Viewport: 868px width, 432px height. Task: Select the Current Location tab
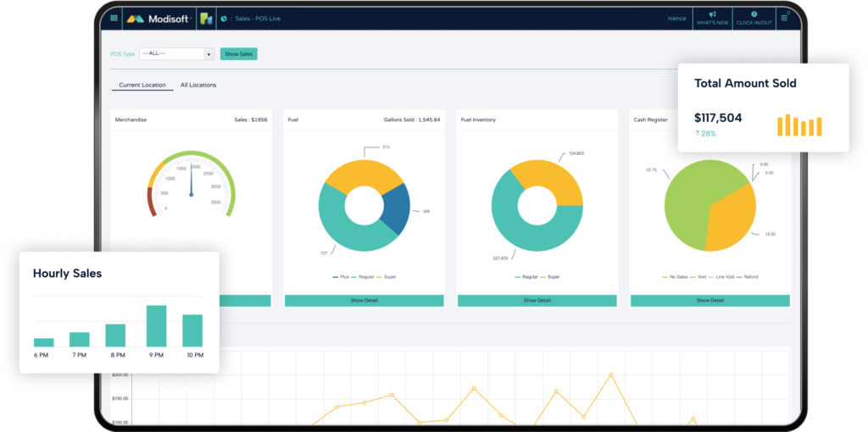pyautogui.click(x=142, y=85)
